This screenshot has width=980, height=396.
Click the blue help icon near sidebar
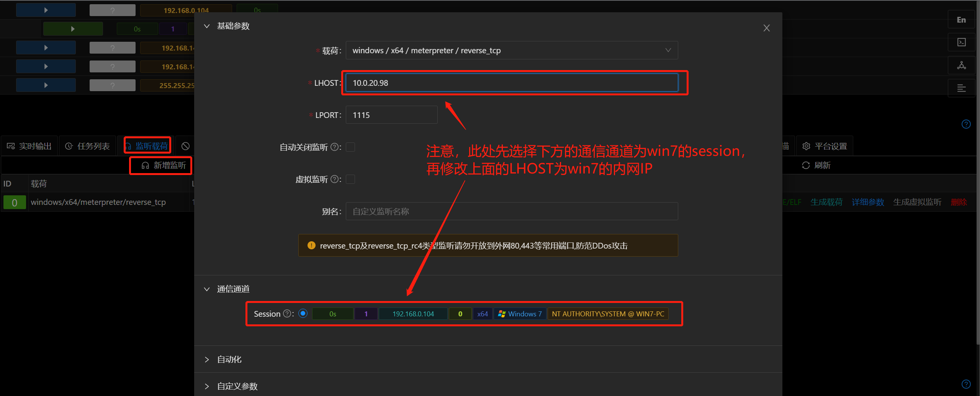pyautogui.click(x=966, y=124)
